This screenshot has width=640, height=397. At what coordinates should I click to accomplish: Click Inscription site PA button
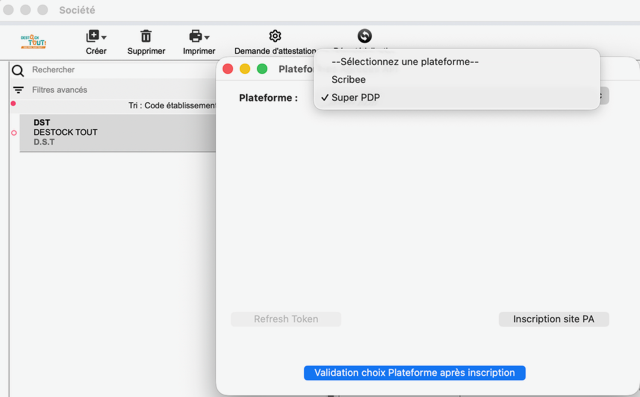point(553,319)
